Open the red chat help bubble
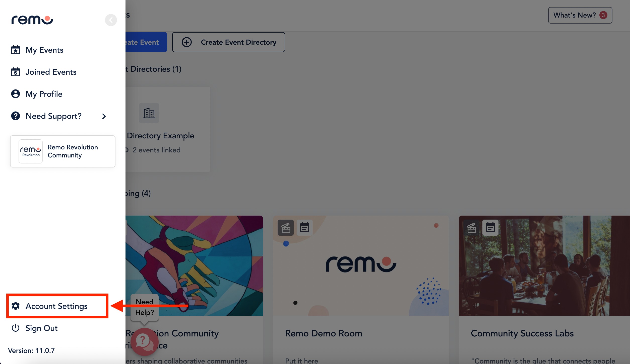630x364 pixels. tap(144, 342)
